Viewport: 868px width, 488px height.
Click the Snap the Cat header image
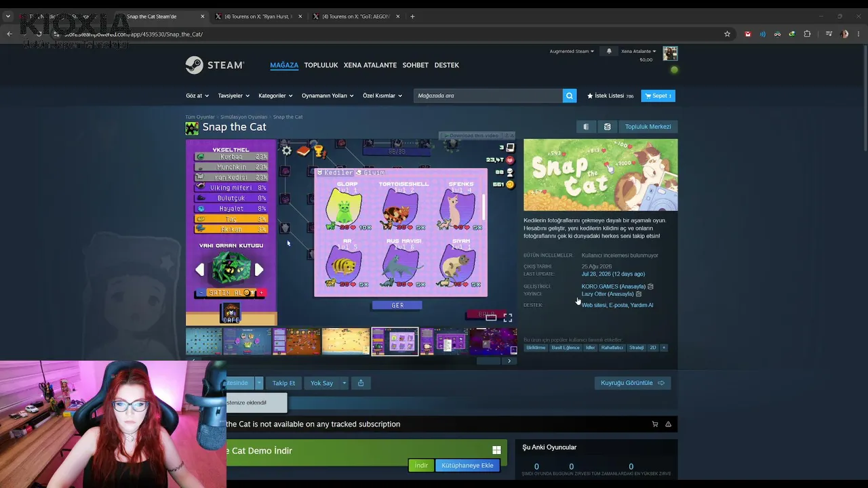(x=600, y=175)
